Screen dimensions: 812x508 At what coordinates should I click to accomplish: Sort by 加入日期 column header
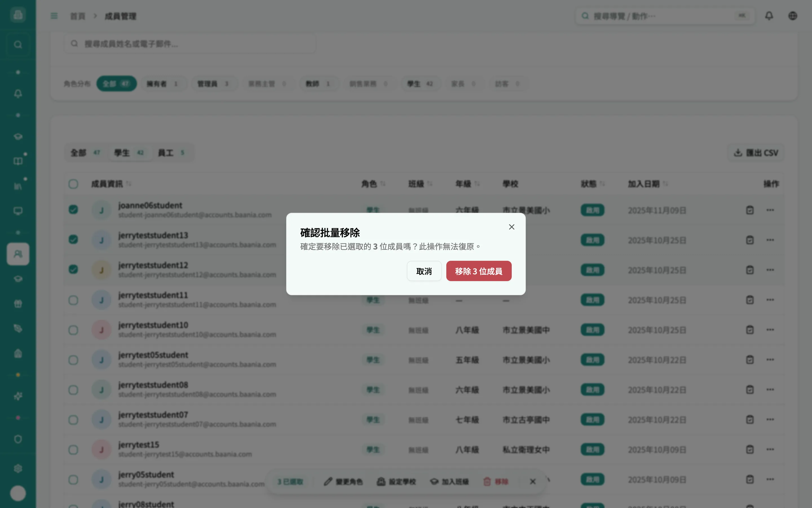pos(648,184)
